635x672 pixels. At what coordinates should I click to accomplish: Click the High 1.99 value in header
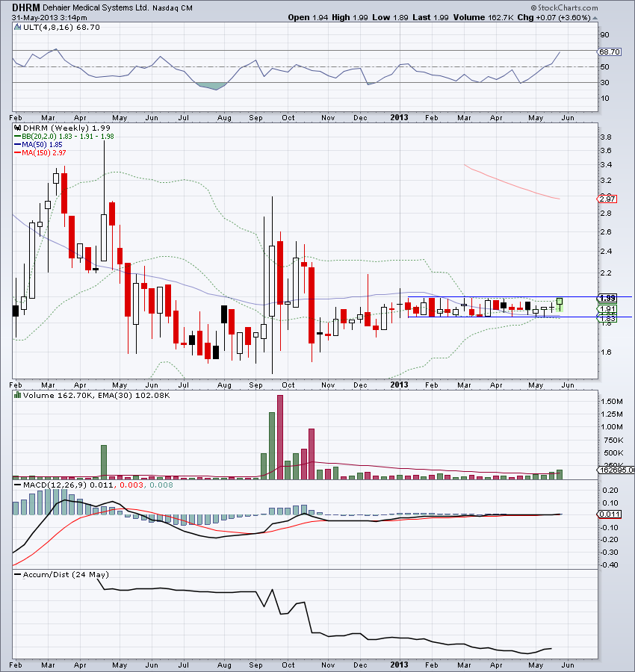point(350,18)
